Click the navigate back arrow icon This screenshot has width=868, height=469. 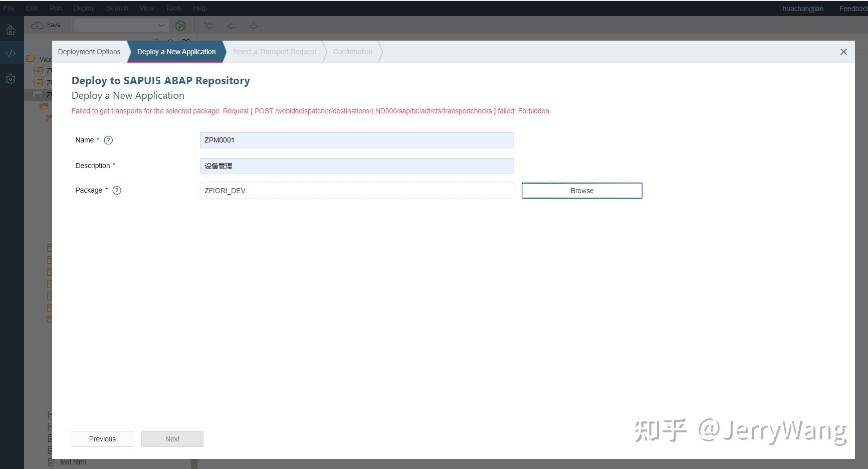pos(231,26)
